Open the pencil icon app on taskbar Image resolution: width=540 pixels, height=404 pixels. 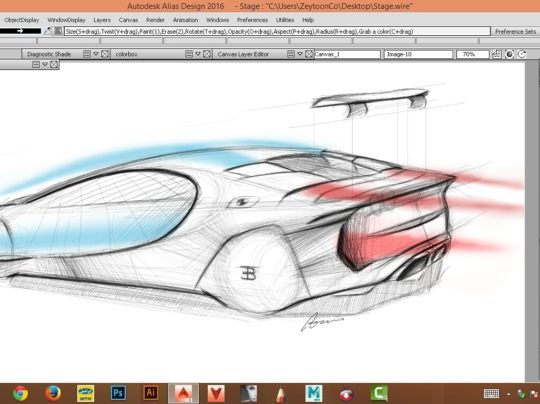[x=281, y=393]
